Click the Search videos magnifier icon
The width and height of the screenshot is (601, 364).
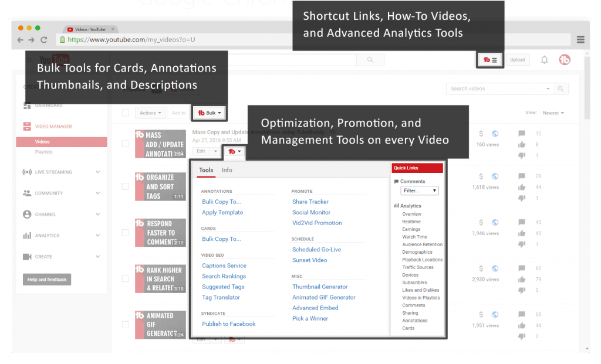coord(561,89)
